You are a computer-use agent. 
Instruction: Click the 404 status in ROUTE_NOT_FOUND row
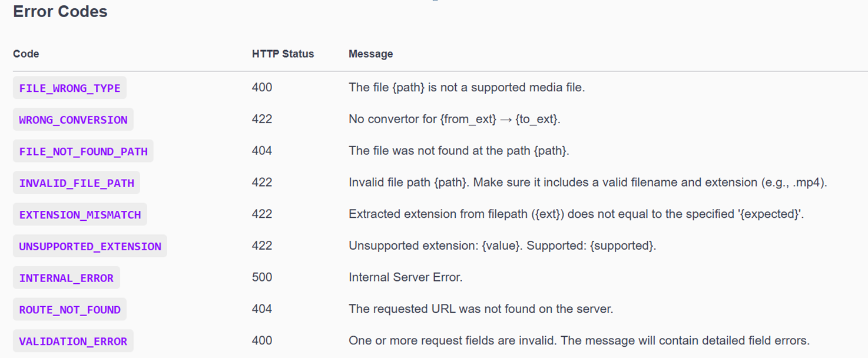pos(262,309)
